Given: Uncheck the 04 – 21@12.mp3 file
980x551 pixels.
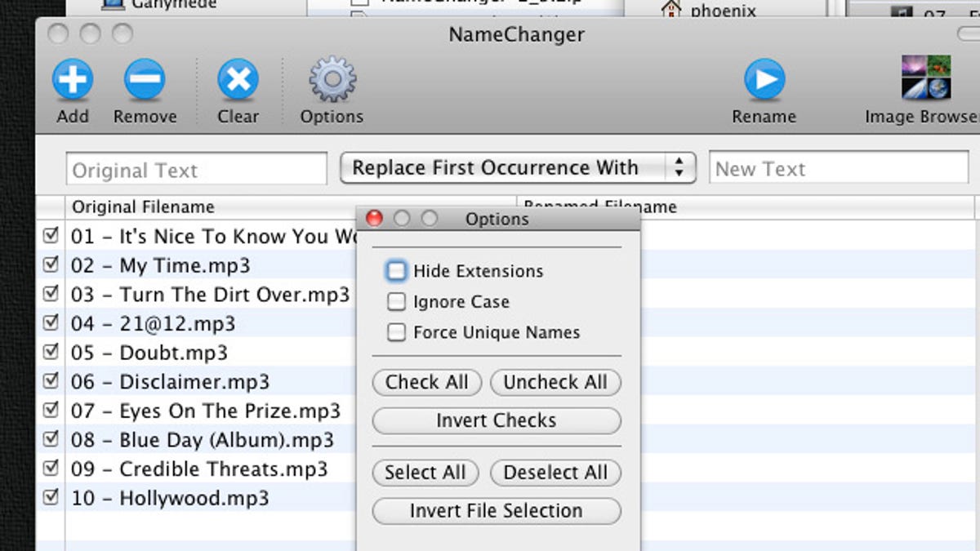Looking at the screenshot, I should point(51,322).
